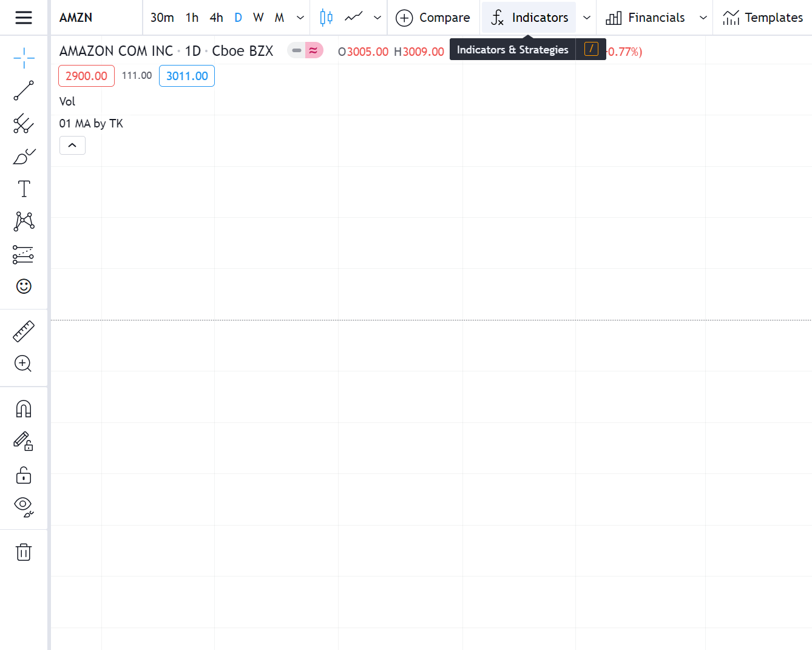Expand favorite indicators dropdown arrow
The height and width of the screenshot is (650, 812).
587,18
